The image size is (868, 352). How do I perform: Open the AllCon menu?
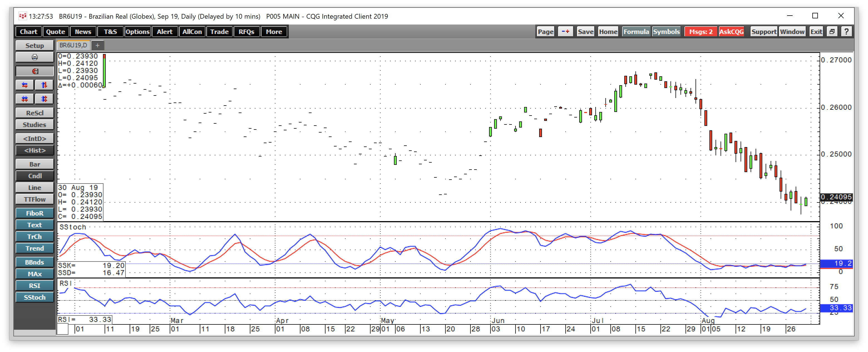[x=192, y=32]
